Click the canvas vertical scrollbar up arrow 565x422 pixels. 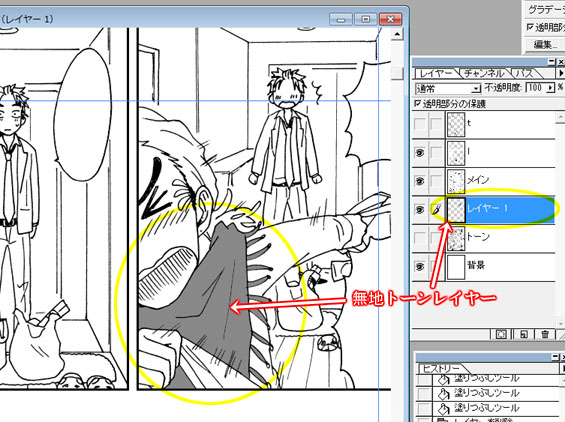397,34
